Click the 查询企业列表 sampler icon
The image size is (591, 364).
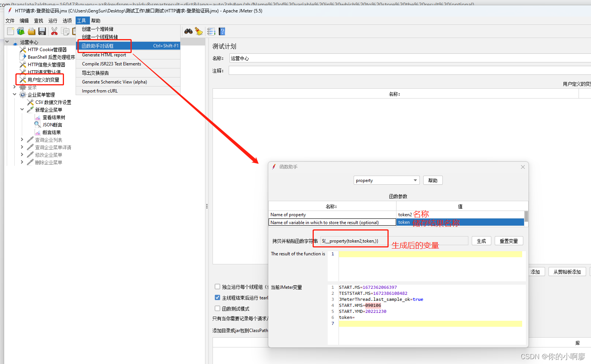click(30, 140)
